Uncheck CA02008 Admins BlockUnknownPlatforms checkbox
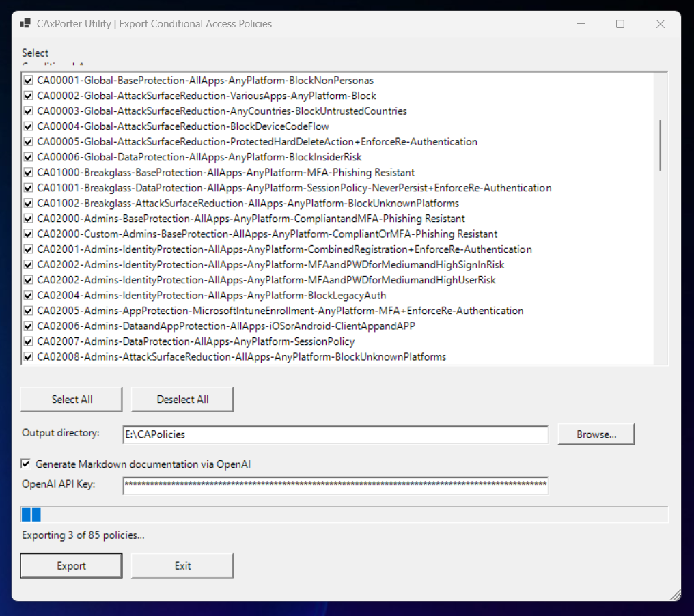This screenshot has height=616, width=694. tap(28, 356)
